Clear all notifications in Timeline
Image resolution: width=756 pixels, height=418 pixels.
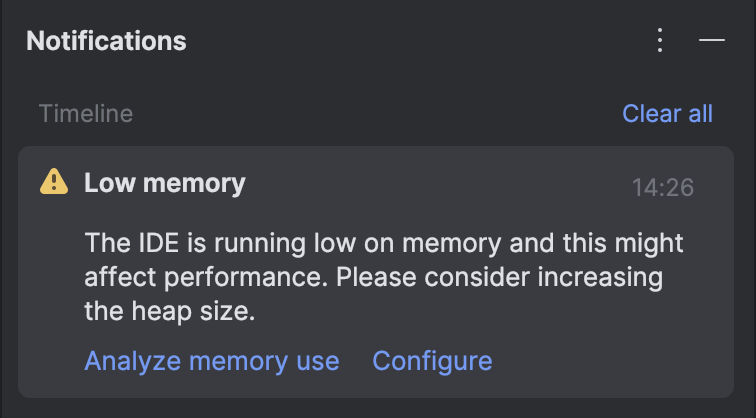click(667, 114)
